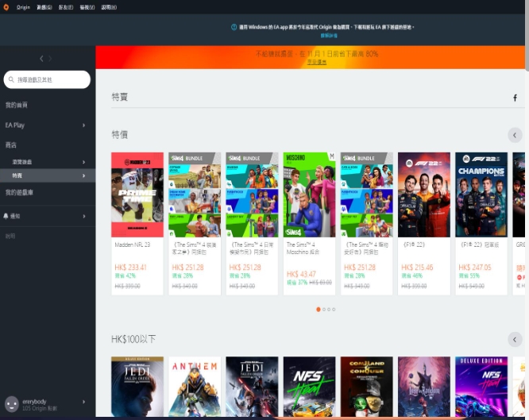Expand the 特賣 sidebar chevron
The image size is (529, 420).
[x=83, y=175]
